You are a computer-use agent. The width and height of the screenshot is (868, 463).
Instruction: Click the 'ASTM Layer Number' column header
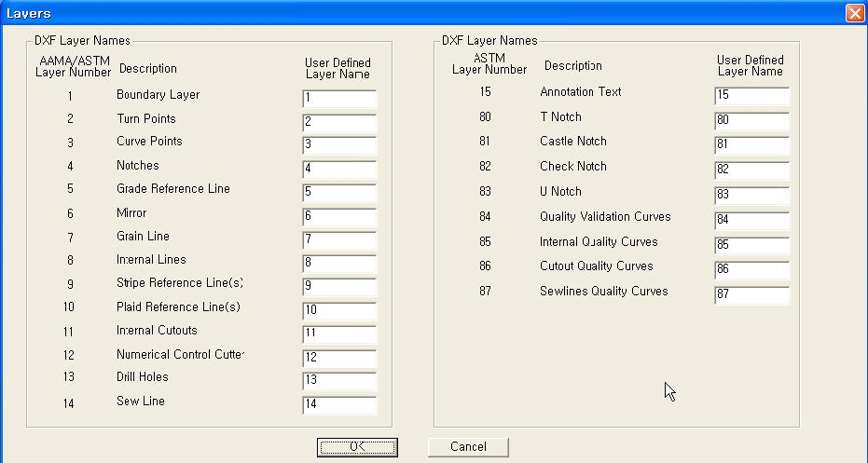click(489, 63)
